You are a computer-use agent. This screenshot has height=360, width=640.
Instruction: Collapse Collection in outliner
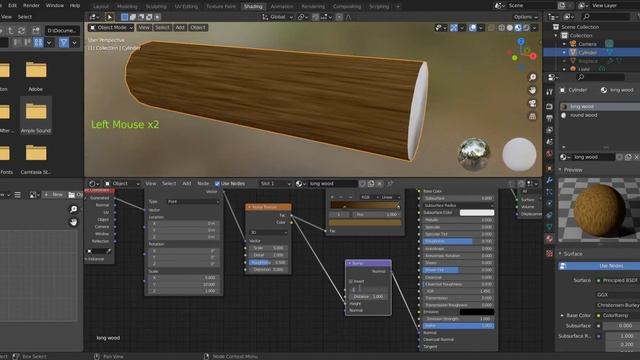click(556, 36)
